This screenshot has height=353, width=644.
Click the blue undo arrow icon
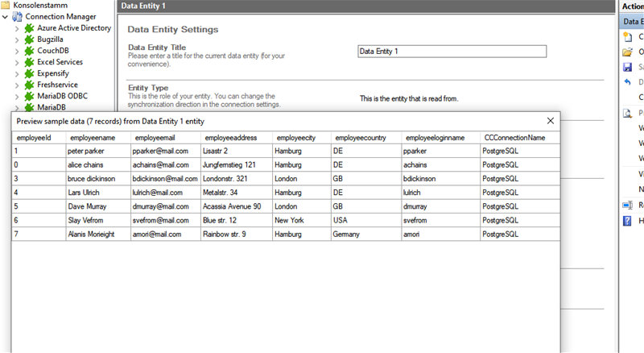627,82
